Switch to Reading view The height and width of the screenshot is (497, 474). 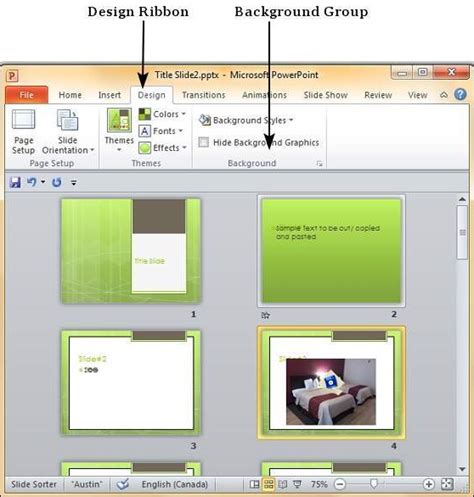tap(283, 484)
